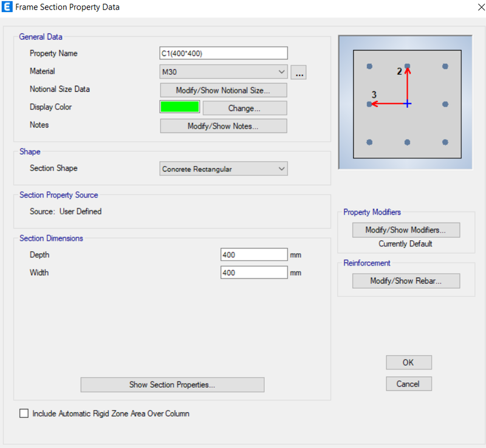Open Modify/Show Notional Size dialog
The width and height of the screenshot is (486, 448).
(x=224, y=90)
